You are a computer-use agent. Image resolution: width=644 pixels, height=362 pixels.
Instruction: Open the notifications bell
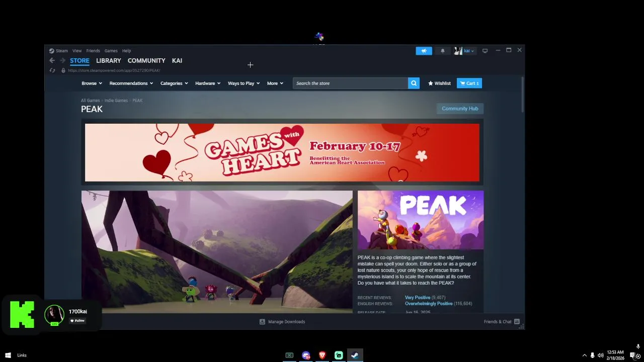tap(443, 51)
